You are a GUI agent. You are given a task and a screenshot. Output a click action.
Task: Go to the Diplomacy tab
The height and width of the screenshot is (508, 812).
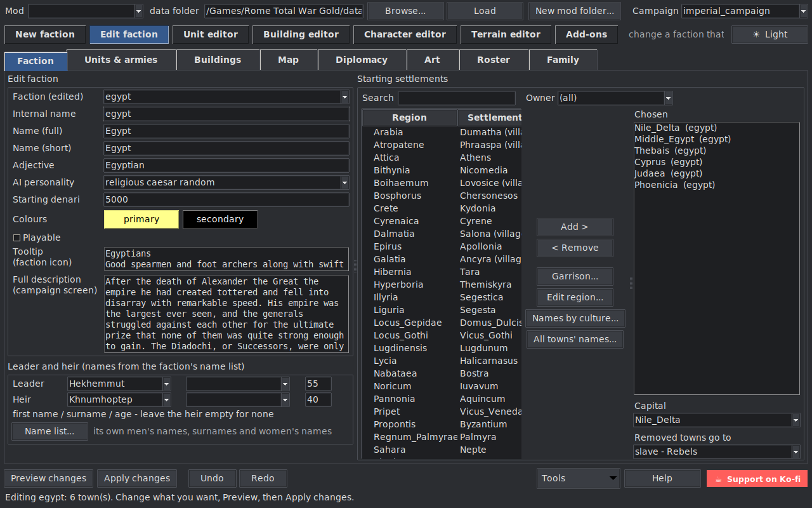[362, 60]
